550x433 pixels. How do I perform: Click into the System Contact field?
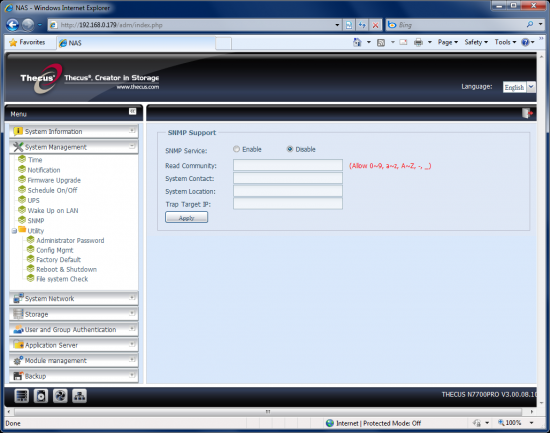pyautogui.click(x=288, y=178)
